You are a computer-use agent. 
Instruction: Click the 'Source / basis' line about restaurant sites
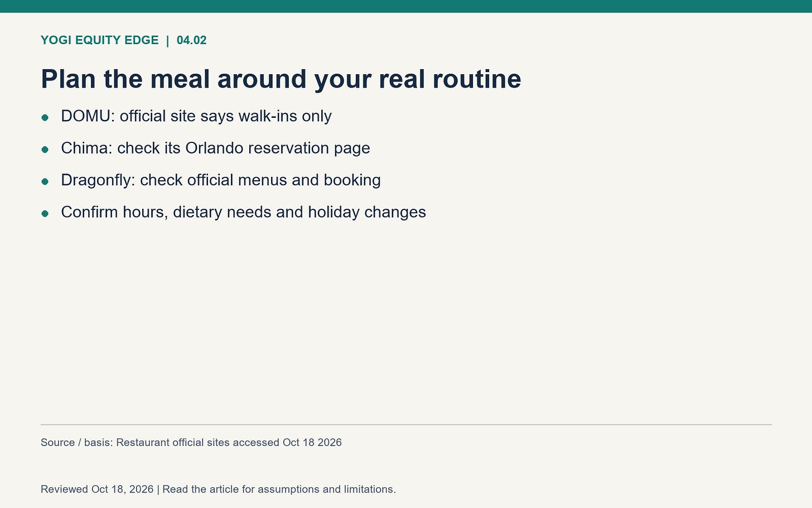[x=191, y=443]
